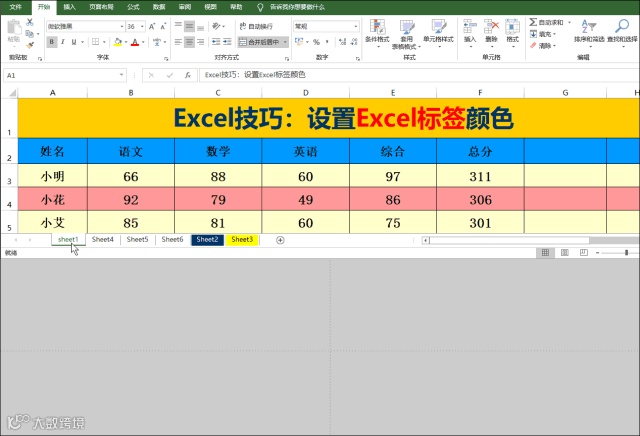This screenshot has height=436, width=640.
Task: Click the Borders icon
Action: coord(96,42)
